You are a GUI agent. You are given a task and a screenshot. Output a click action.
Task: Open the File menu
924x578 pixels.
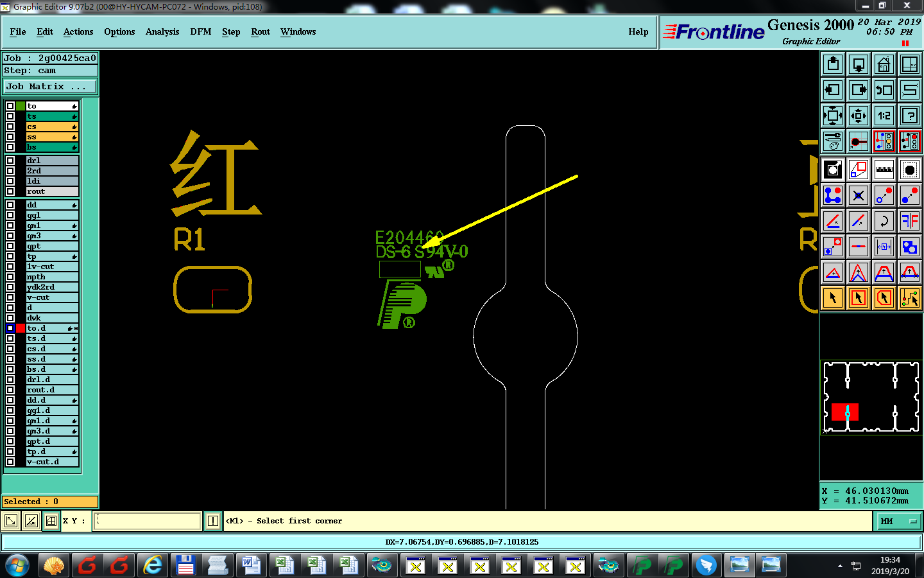[x=18, y=31]
